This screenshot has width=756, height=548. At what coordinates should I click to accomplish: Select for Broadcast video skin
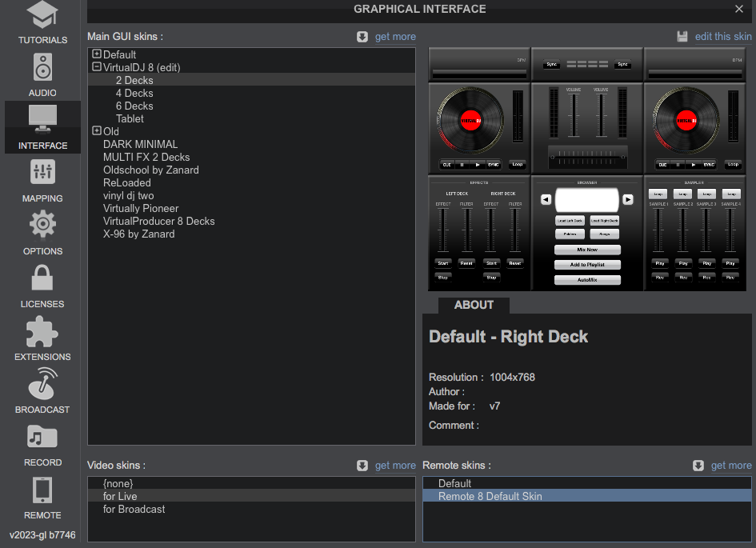click(251, 509)
